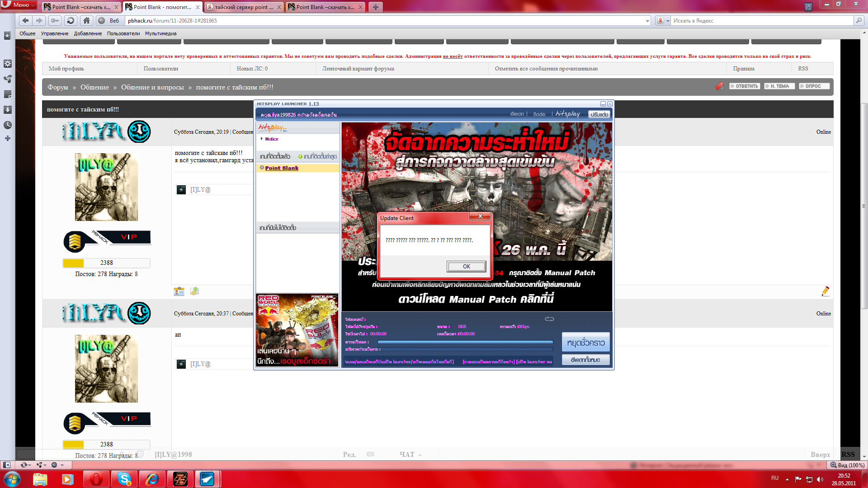Open the Вид (100%) zoom control
The width and height of the screenshot is (868, 488).
tap(848, 465)
